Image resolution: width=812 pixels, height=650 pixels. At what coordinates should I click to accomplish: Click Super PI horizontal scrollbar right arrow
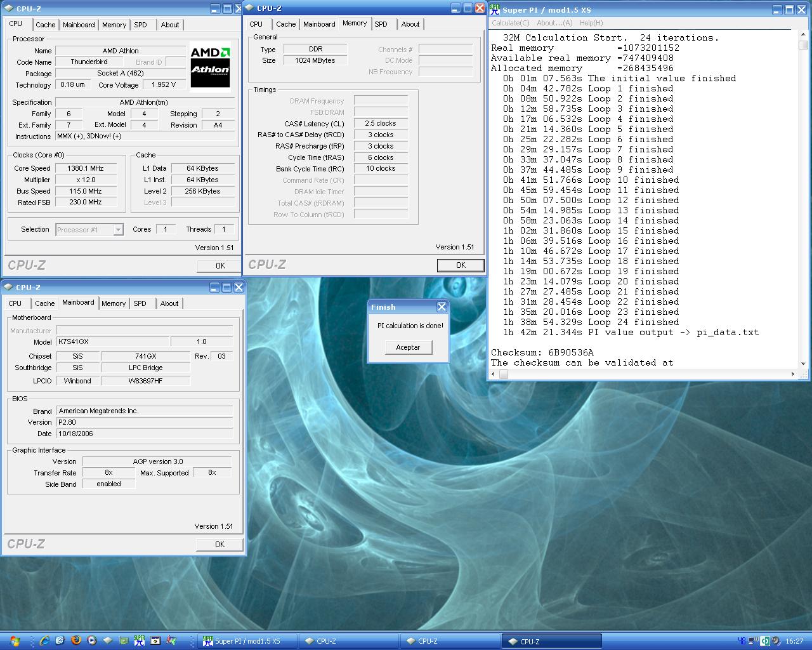pos(794,374)
